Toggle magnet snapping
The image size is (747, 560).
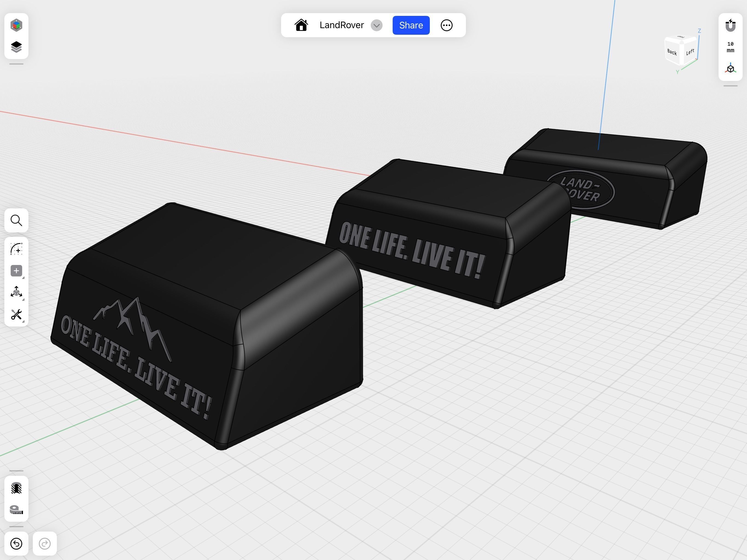pyautogui.click(x=730, y=25)
